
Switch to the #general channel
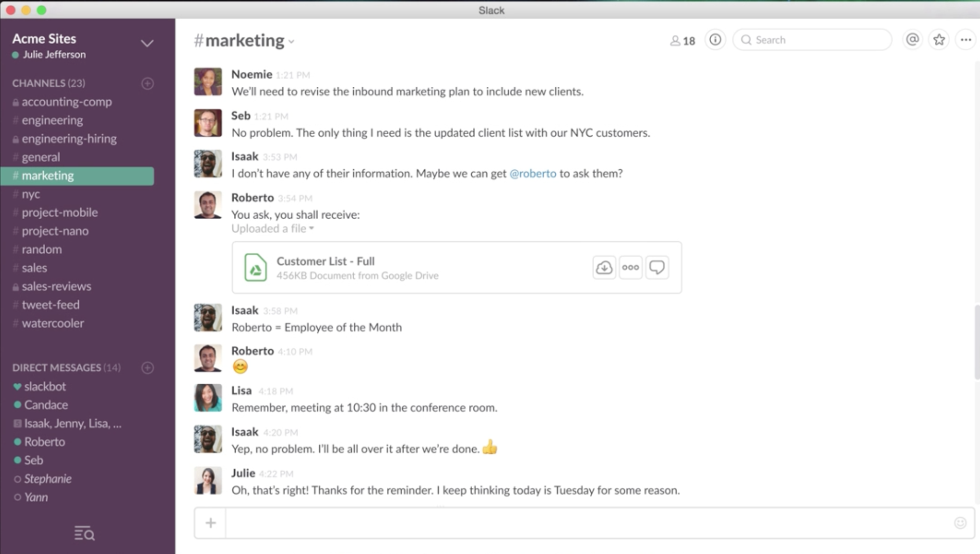pos(41,157)
